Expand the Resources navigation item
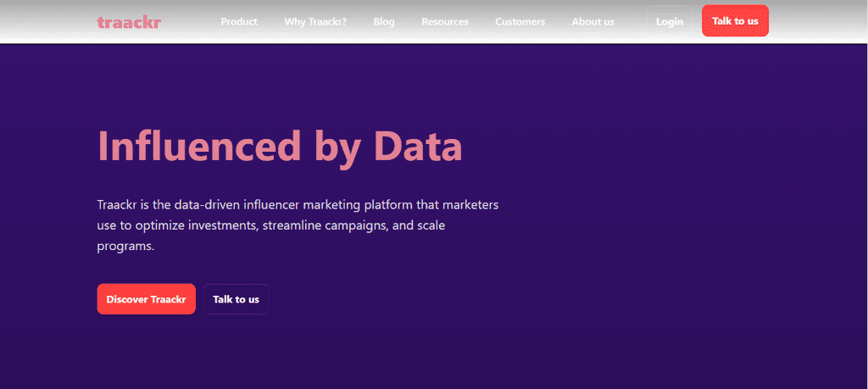 coord(445,21)
